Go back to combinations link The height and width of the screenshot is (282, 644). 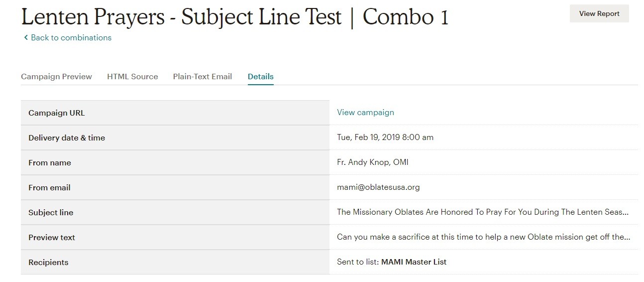[71, 38]
